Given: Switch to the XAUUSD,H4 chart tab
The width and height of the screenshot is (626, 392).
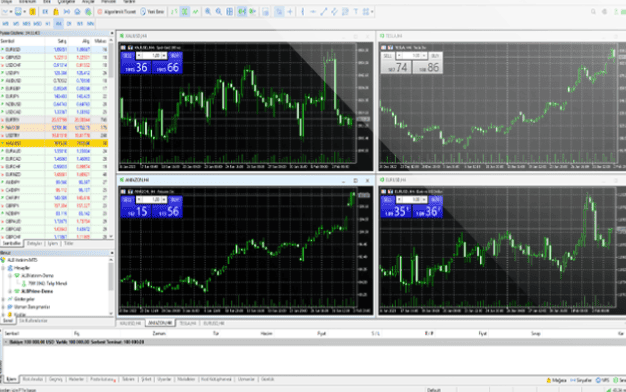Looking at the screenshot, I should (x=131, y=323).
